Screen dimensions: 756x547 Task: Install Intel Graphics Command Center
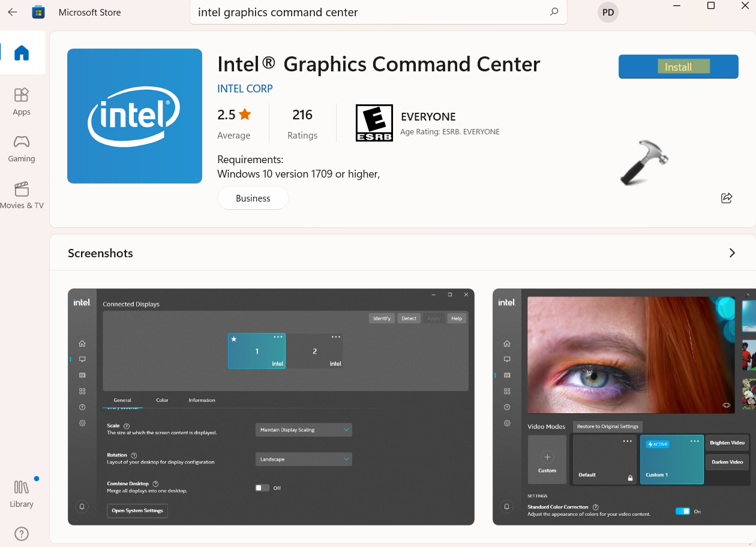(679, 67)
